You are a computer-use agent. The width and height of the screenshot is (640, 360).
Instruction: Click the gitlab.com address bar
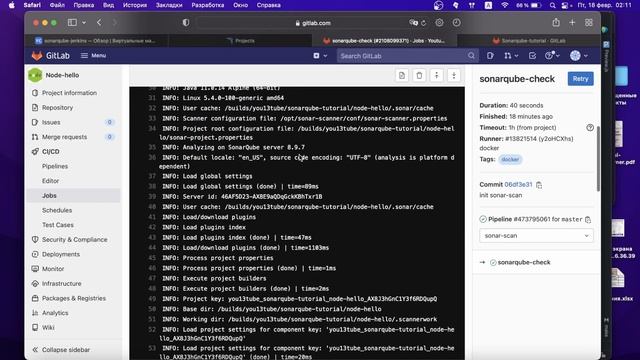313,23
